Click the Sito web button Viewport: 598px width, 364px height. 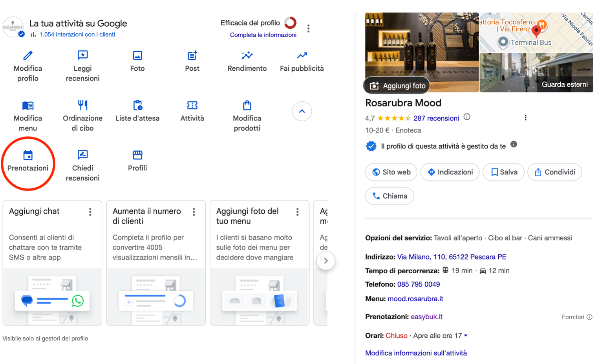pos(391,172)
